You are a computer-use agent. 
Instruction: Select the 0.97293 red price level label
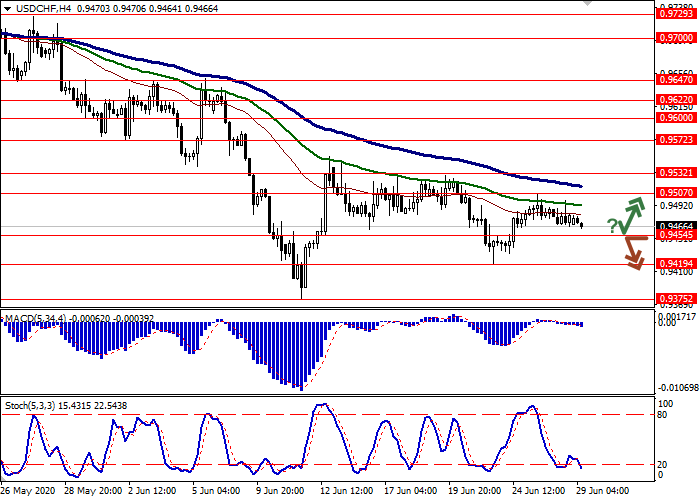point(674,14)
